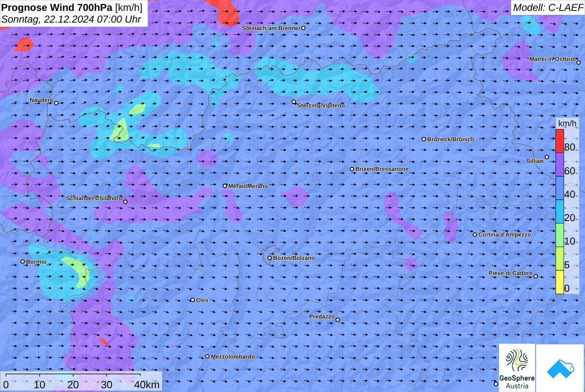
Task: Click the blue cloud arrow logo
Action: point(560,369)
